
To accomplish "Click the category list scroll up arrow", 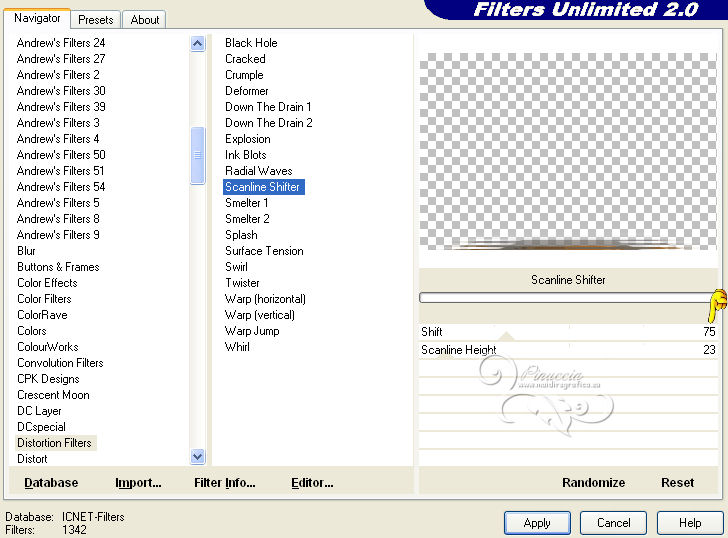I will tap(198, 44).
